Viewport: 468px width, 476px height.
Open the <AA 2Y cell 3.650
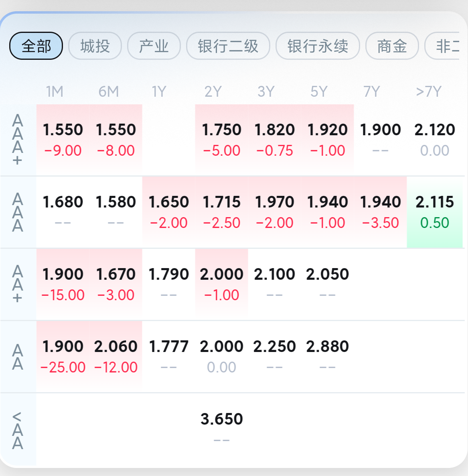pyautogui.click(x=222, y=429)
